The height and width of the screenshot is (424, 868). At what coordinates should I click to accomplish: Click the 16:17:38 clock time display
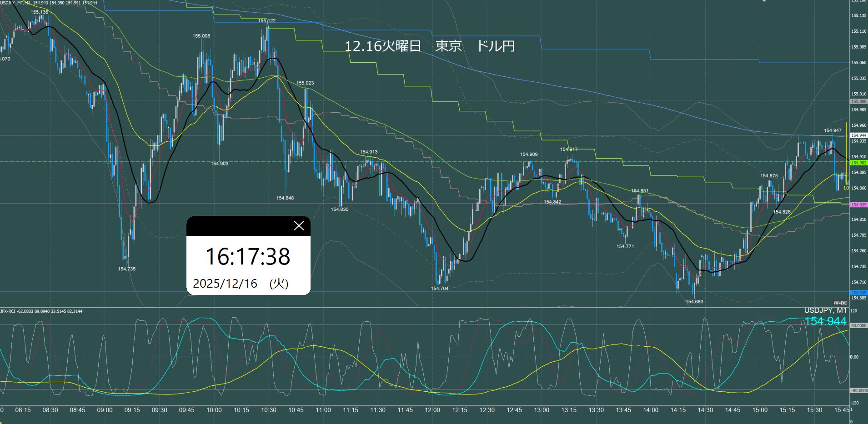[x=248, y=256]
